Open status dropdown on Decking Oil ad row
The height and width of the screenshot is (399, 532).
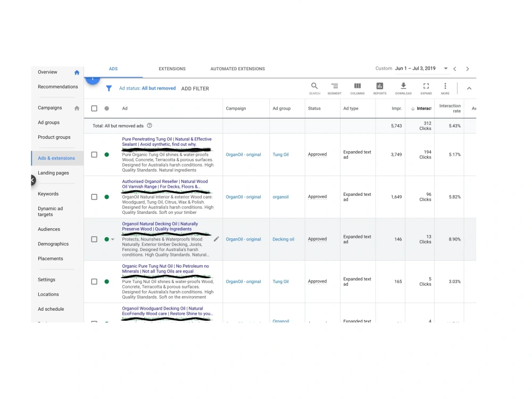click(x=113, y=239)
